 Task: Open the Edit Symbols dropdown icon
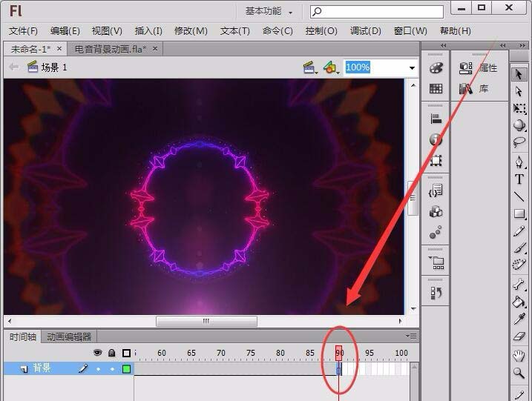(x=331, y=67)
